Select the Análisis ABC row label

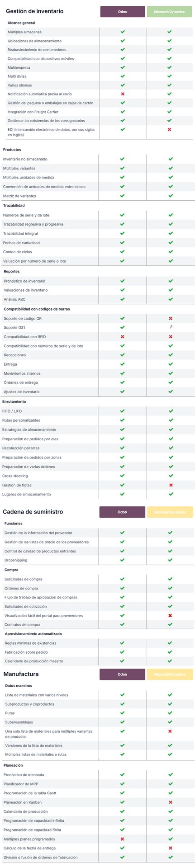point(14,299)
